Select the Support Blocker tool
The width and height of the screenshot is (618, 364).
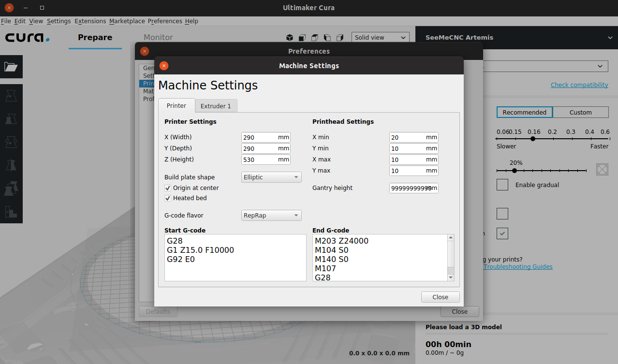click(x=11, y=212)
